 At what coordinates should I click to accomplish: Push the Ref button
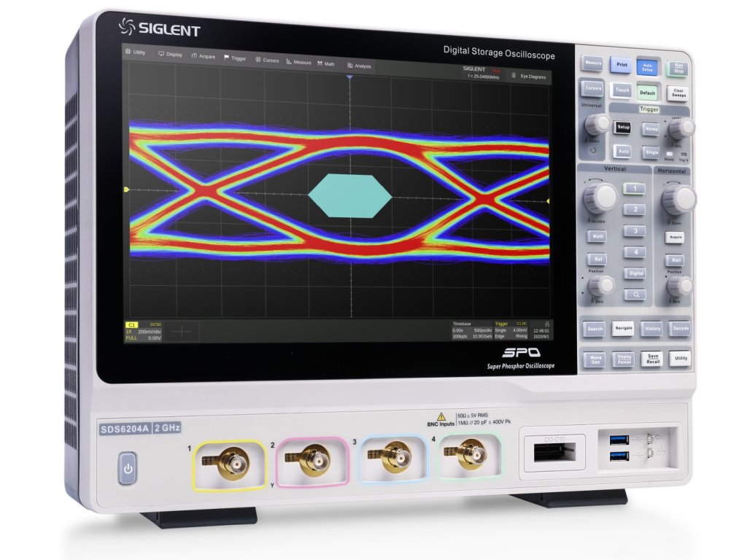pos(597,260)
